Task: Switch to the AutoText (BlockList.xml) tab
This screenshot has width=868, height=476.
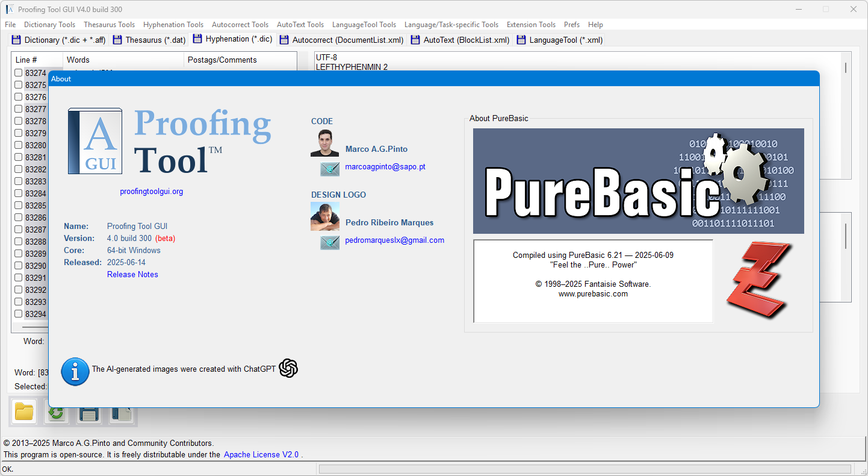Action: [460, 40]
